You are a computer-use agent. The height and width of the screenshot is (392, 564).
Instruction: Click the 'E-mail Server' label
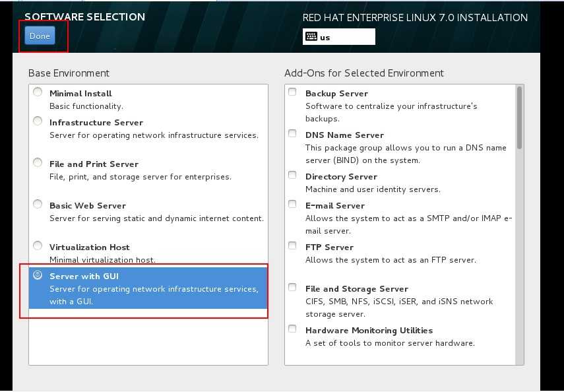point(335,206)
